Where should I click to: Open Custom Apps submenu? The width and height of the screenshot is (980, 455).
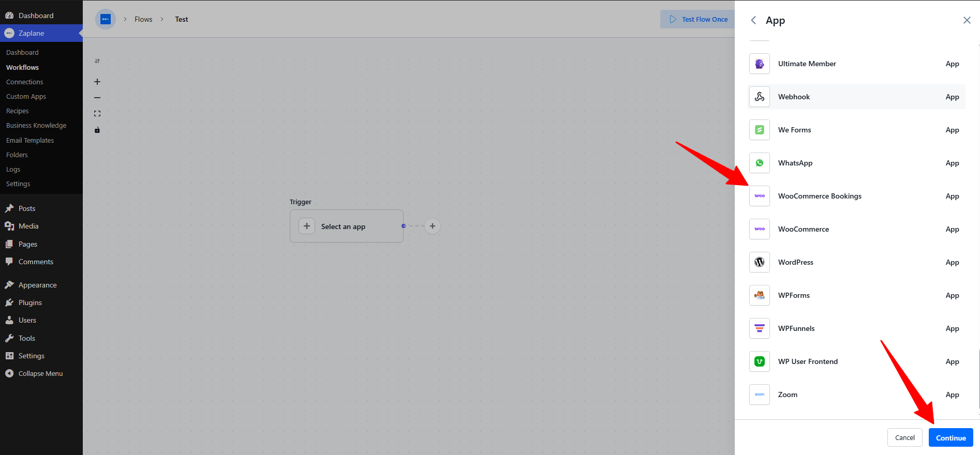(x=26, y=96)
